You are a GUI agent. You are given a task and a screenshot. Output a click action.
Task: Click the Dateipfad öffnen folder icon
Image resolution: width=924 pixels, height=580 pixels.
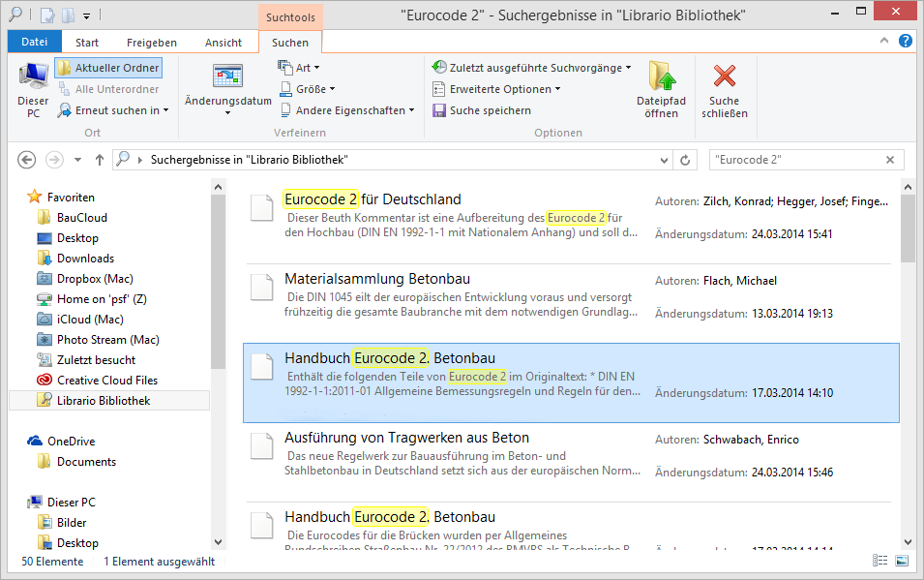point(662,76)
